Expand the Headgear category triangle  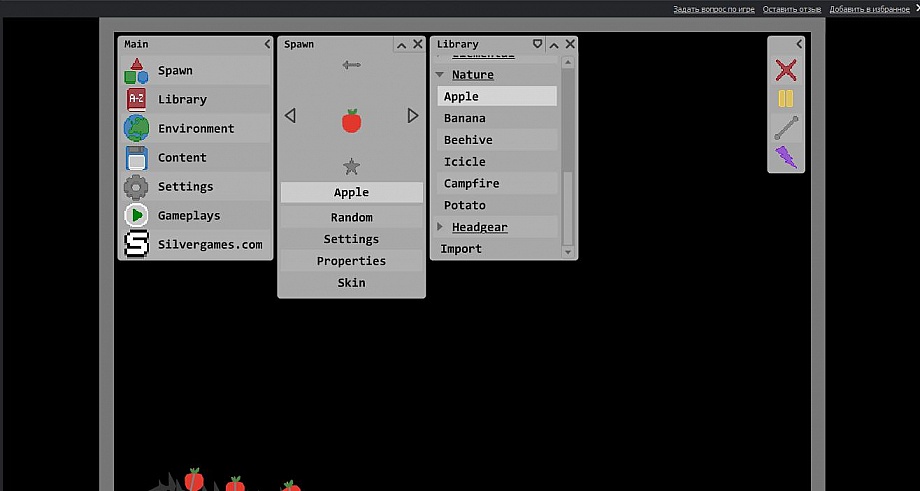click(440, 226)
